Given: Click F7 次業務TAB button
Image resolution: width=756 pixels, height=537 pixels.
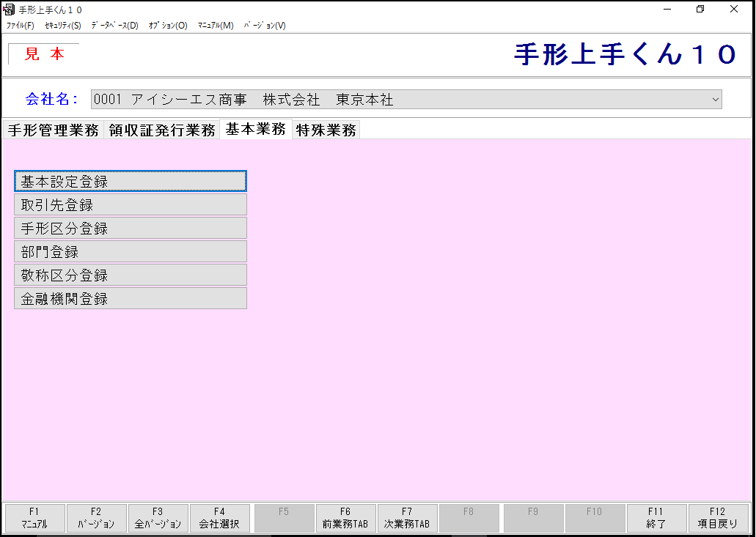Looking at the screenshot, I should click(x=408, y=518).
